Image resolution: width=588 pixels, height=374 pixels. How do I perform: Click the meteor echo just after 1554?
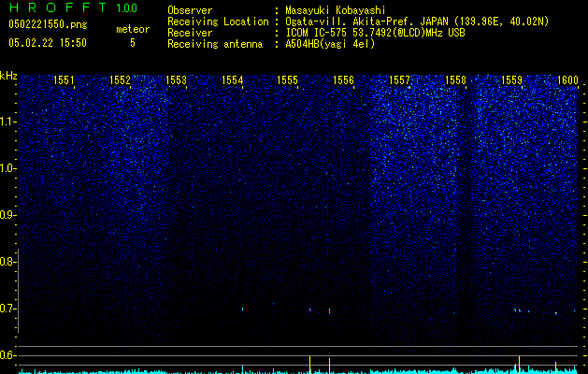243,309
